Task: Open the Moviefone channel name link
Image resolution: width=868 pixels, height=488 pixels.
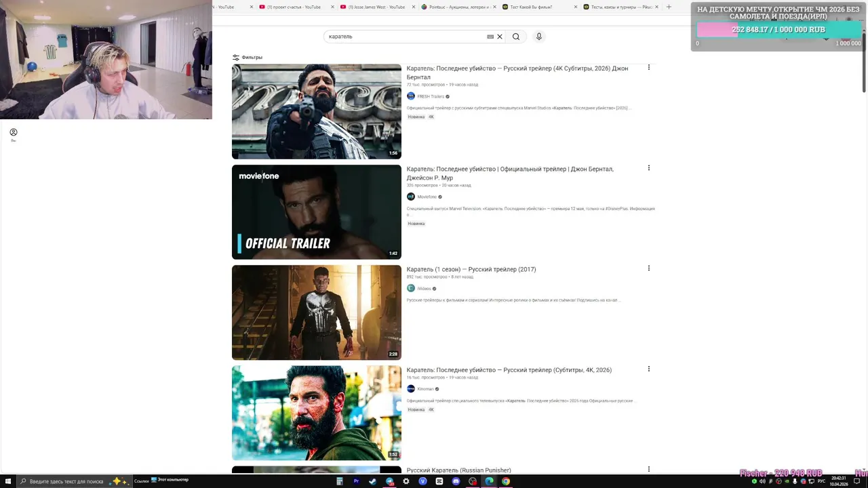Action: (427, 197)
